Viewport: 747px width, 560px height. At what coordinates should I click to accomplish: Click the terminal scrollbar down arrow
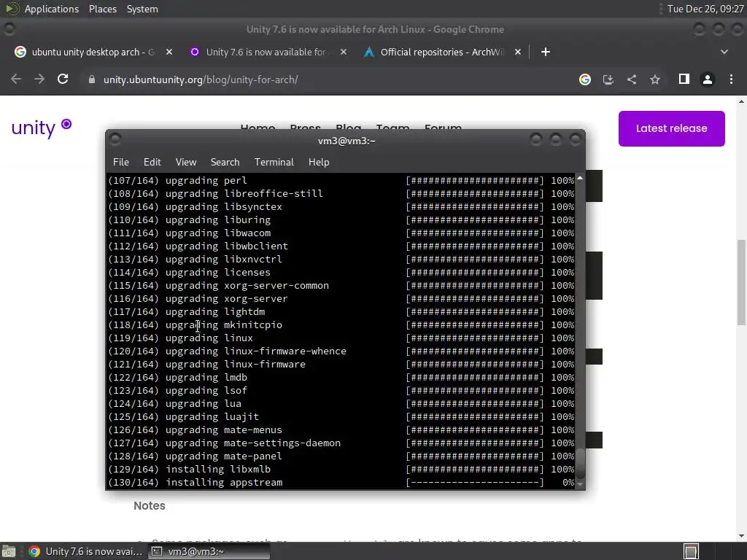[580, 484]
